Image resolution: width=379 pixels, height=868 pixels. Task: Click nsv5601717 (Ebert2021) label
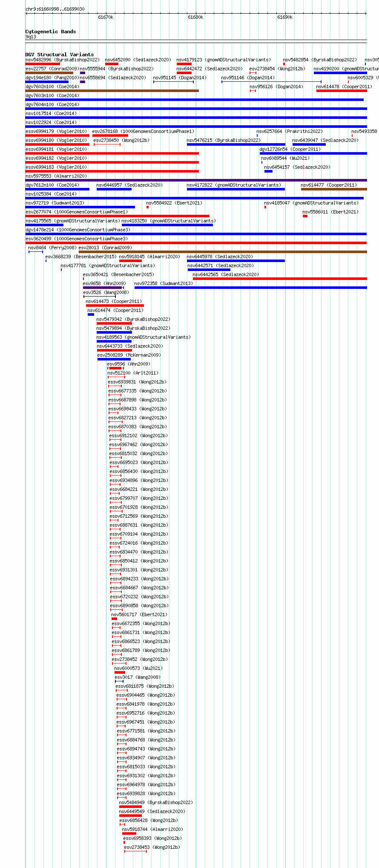[x=139, y=615]
